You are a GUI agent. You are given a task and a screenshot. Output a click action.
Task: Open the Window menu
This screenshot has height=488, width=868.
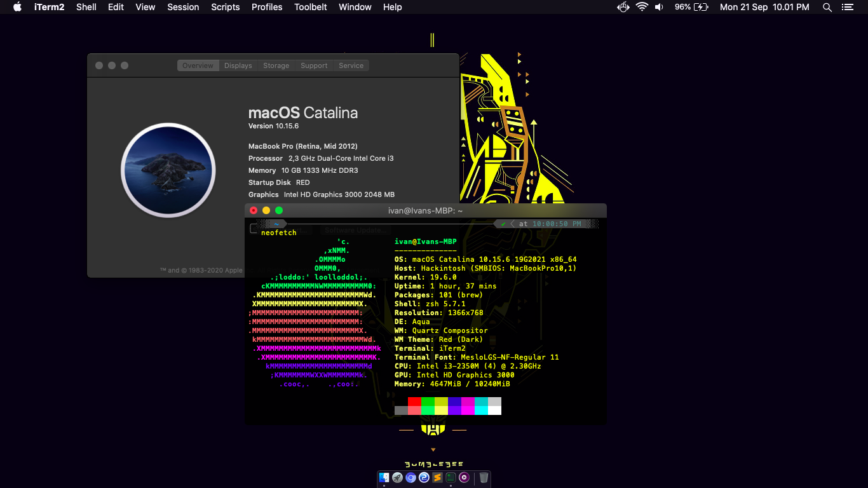[355, 7]
